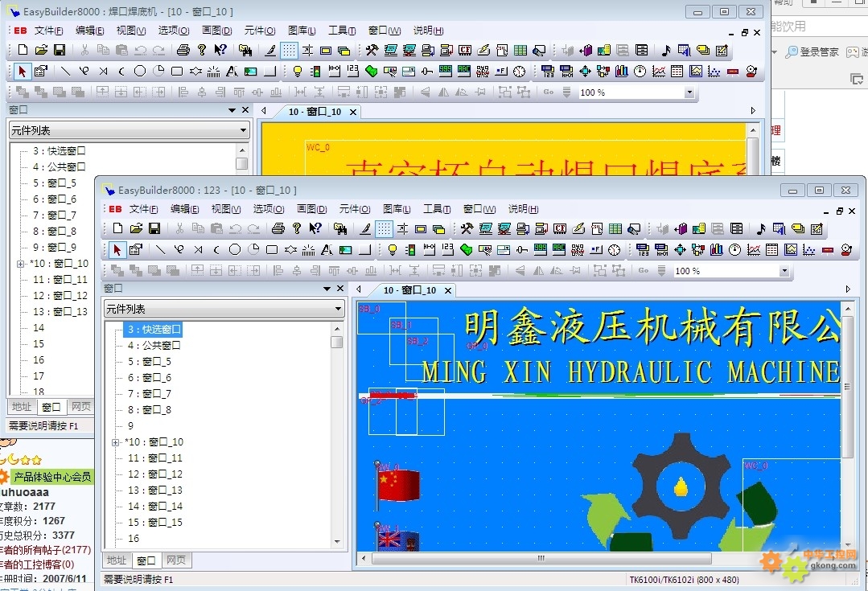Image resolution: width=868 pixels, height=591 pixels.
Task: Click pie/sector shape tool in front window
Action: tap(253, 249)
